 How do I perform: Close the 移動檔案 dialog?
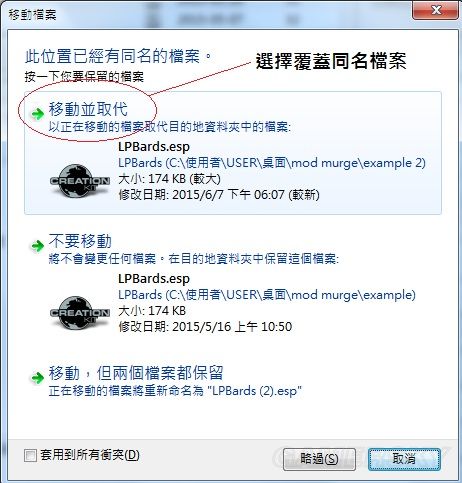[435, 10]
